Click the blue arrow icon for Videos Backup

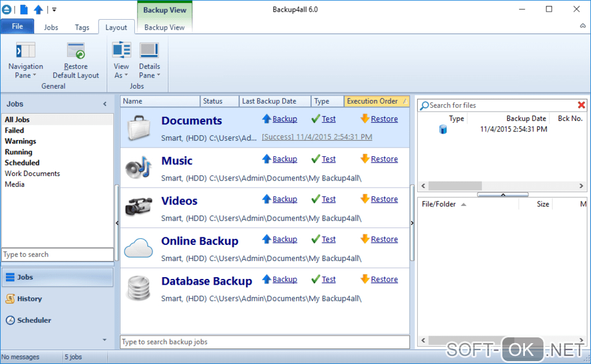coord(267,198)
